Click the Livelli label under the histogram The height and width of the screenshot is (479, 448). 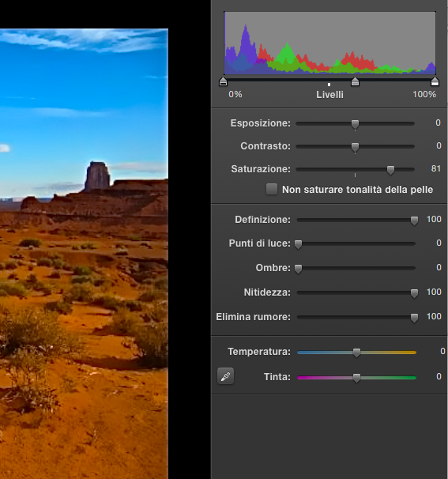pos(329,95)
